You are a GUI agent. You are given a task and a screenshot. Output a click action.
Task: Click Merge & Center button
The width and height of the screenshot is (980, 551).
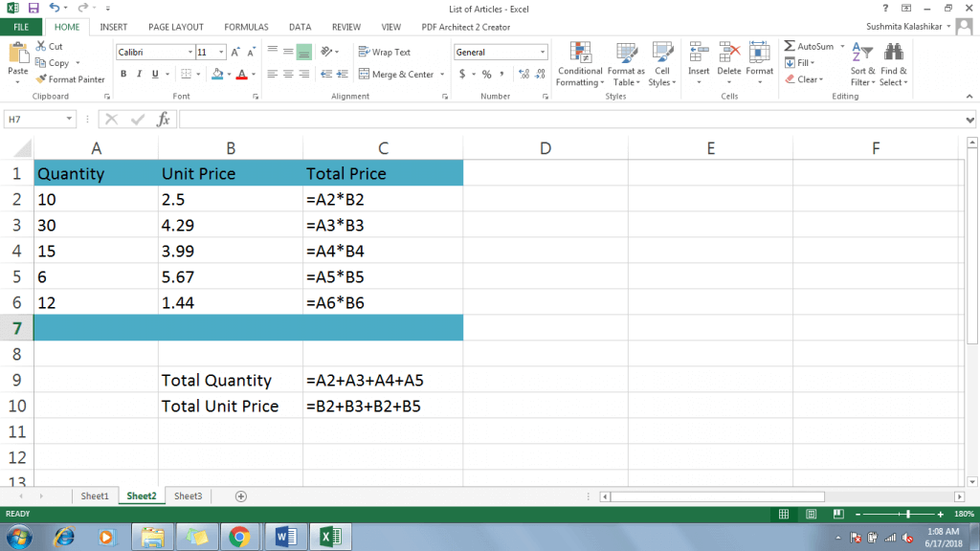click(x=397, y=75)
